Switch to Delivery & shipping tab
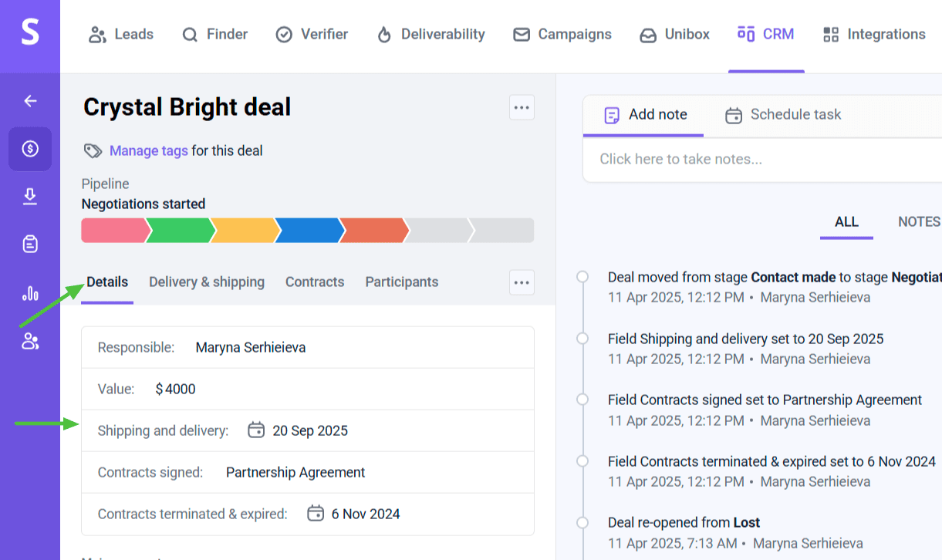 coord(207,282)
